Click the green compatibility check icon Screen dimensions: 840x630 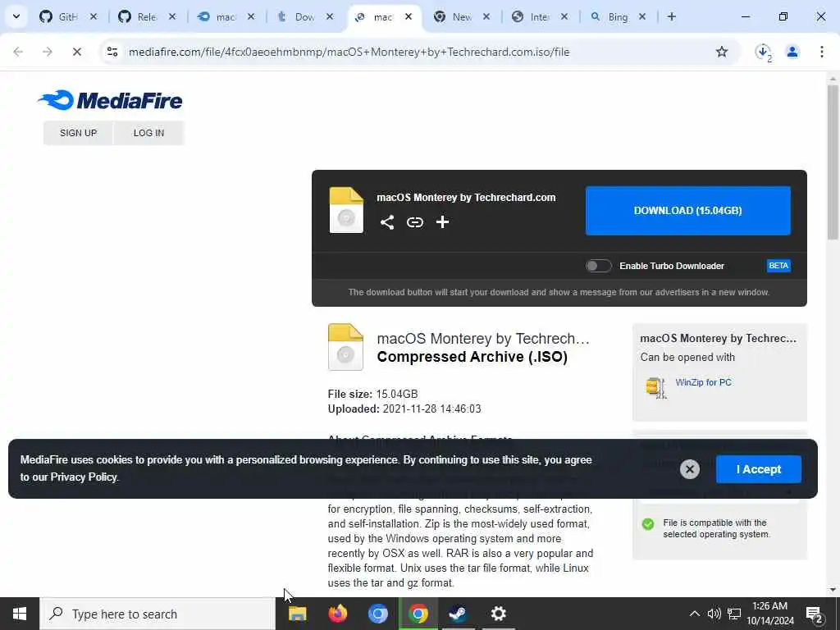tap(648, 524)
